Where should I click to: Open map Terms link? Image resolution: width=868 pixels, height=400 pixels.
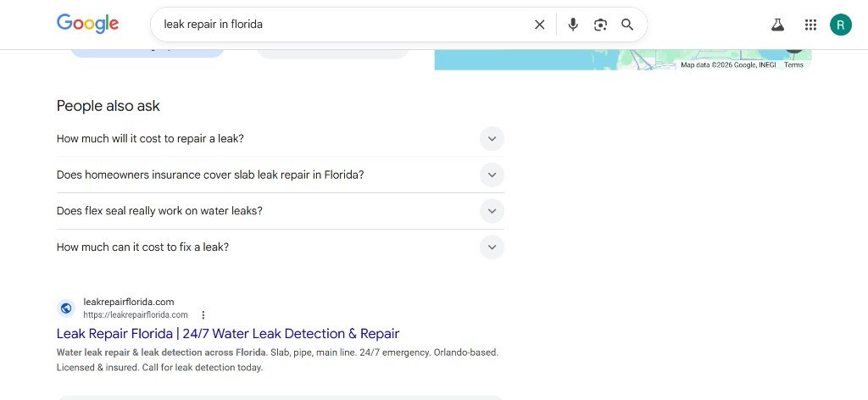coord(793,64)
